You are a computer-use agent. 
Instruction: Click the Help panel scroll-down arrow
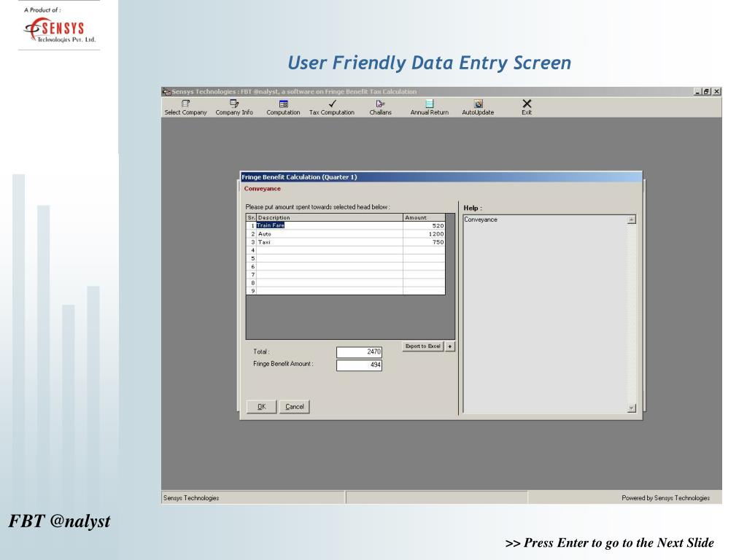(632, 408)
